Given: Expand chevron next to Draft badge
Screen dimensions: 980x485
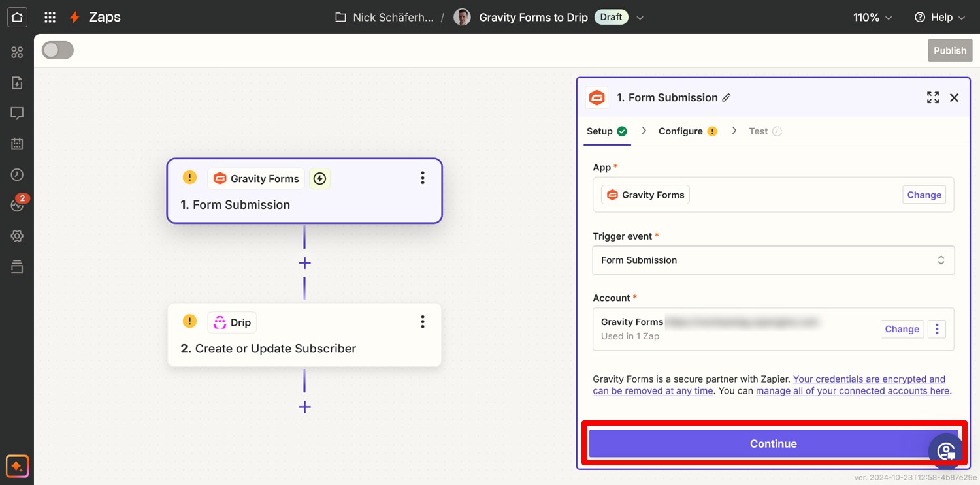Looking at the screenshot, I should tap(640, 18).
